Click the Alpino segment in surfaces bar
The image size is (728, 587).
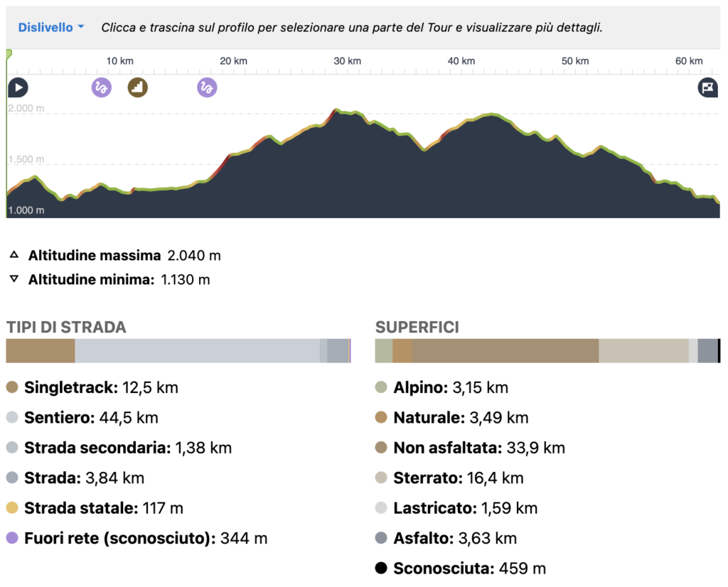tap(384, 351)
